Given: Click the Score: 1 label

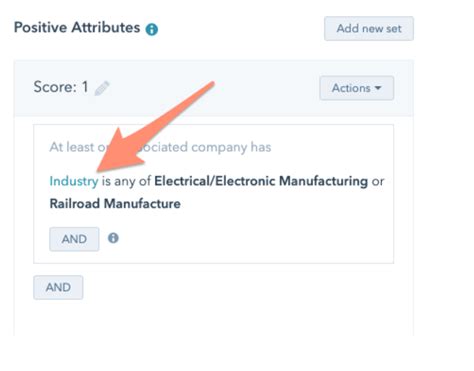Looking at the screenshot, I should tap(61, 87).
